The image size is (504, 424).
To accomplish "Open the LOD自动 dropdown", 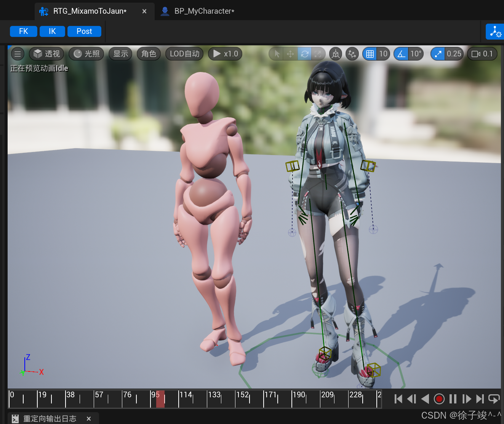I will [x=185, y=54].
